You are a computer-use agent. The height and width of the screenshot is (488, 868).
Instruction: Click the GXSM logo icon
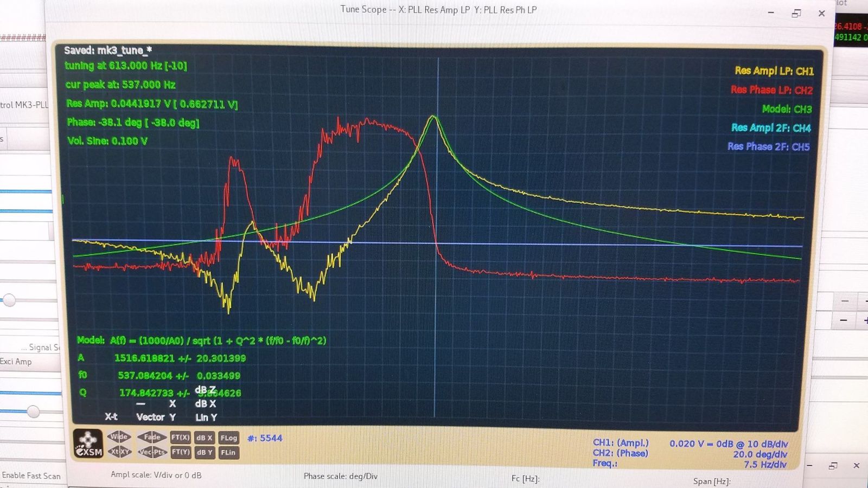88,444
